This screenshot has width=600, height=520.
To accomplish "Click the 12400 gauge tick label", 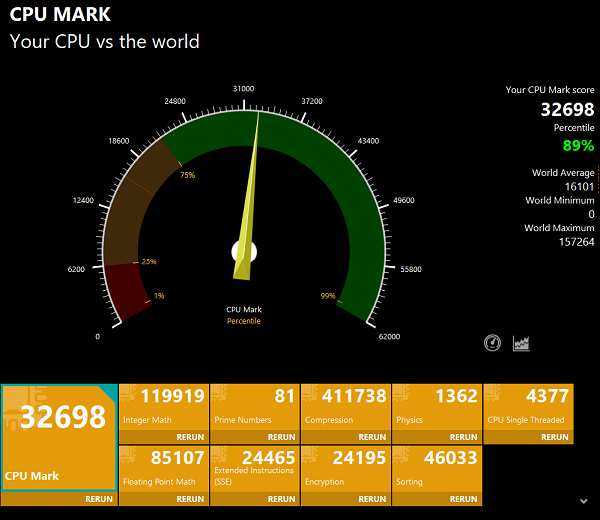I will (83, 201).
